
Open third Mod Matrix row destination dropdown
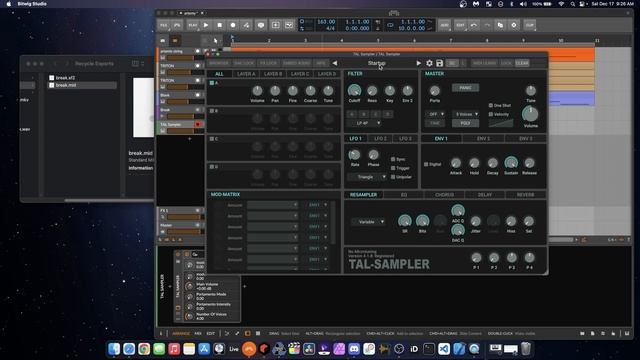pos(273,227)
